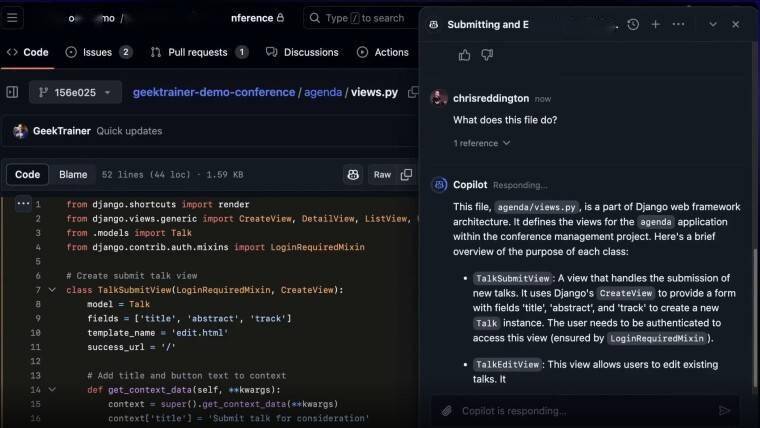Click the Discussions speech bubble icon
Screen dimensions: 760x428
(271, 52)
